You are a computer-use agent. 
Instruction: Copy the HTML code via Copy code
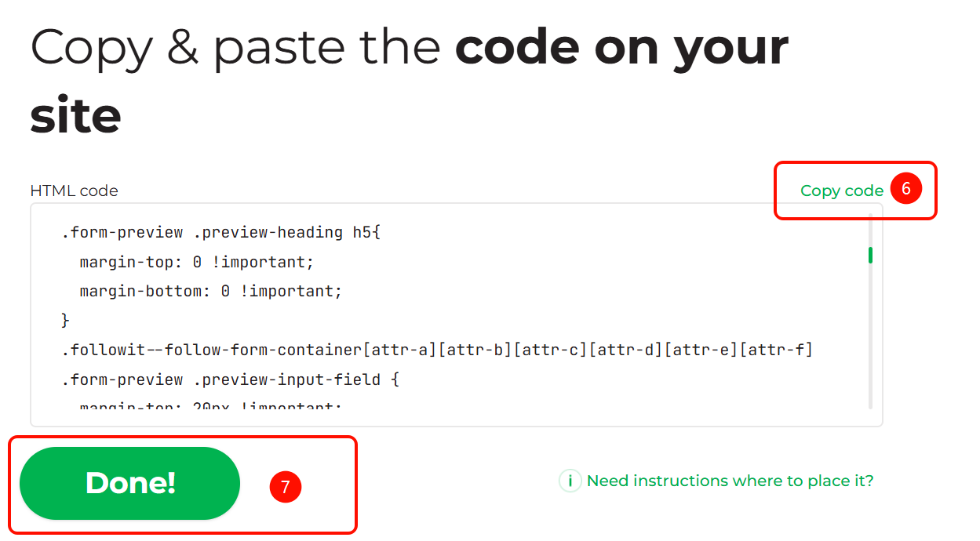pyautogui.click(x=842, y=191)
